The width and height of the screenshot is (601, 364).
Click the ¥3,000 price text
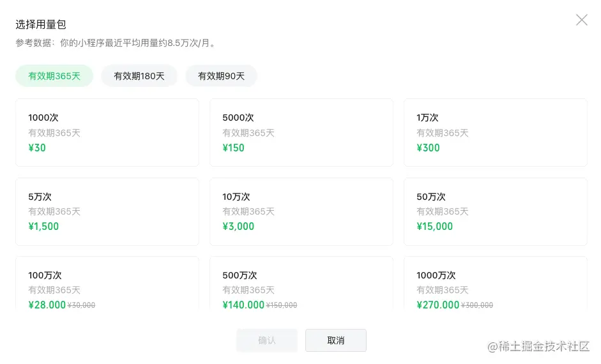(238, 227)
